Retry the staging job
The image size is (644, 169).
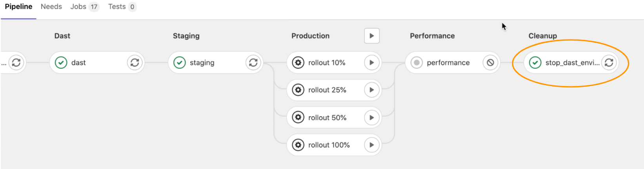253,63
